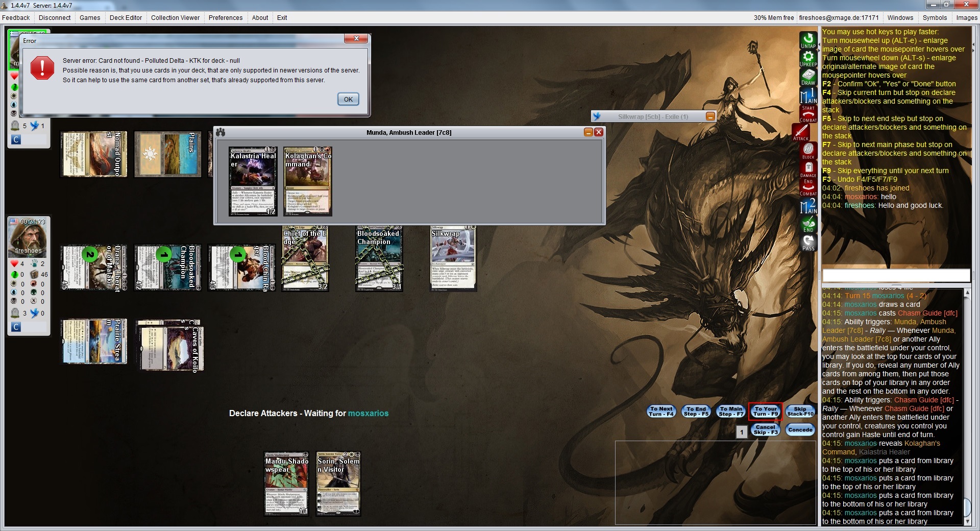Click the game log vertical scrollbar
980x531 pixels.
(967, 406)
